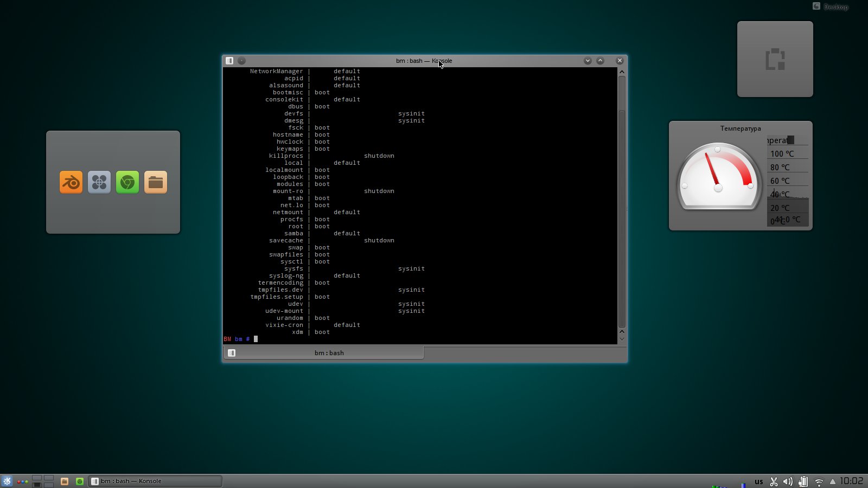Screen dimensions: 868x488
Task: Click 'shutdown' in the mount-ro row
Action: click(x=379, y=191)
